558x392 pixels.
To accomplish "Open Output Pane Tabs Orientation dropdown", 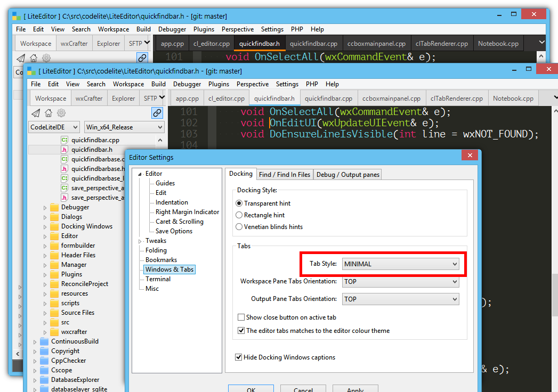I will click(x=400, y=299).
